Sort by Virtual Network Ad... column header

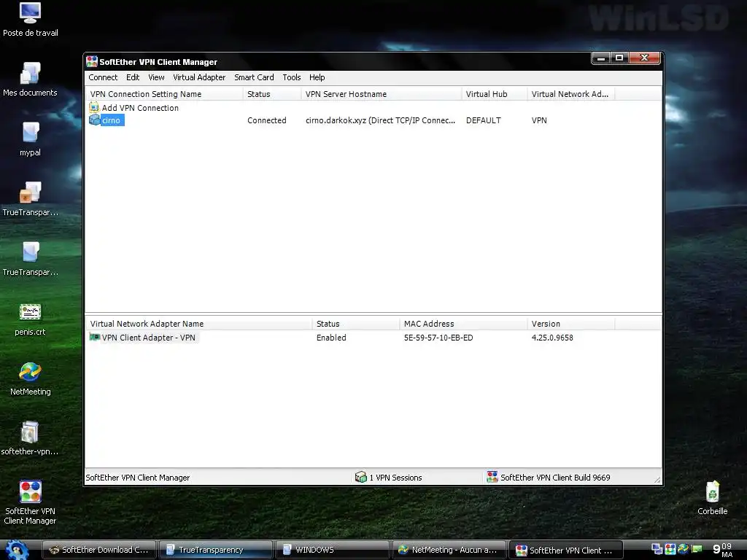click(x=570, y=94)
